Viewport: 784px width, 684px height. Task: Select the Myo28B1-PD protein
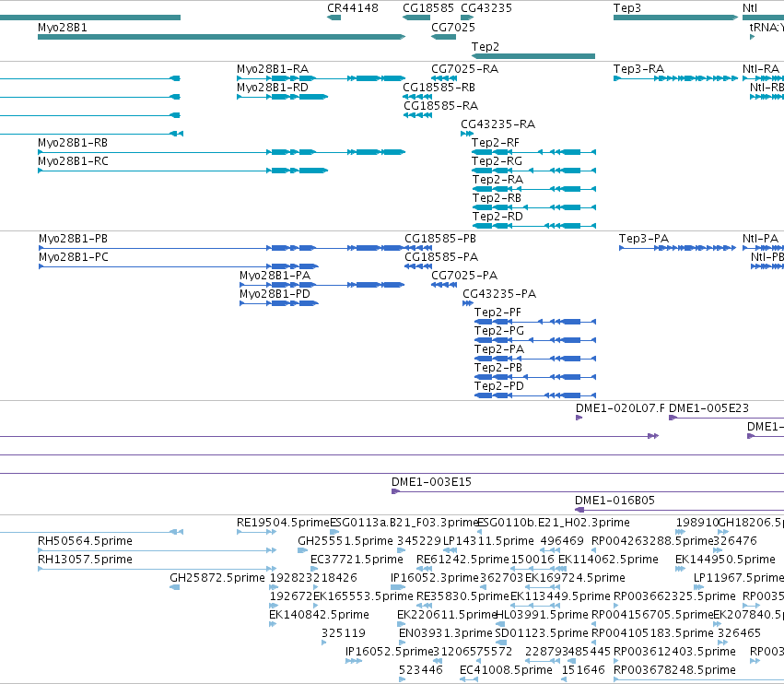coord(279,303)
